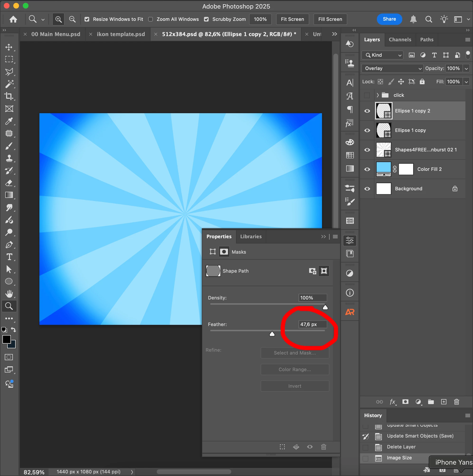
Task: Select the Crop tool
Action: [9, 96]
